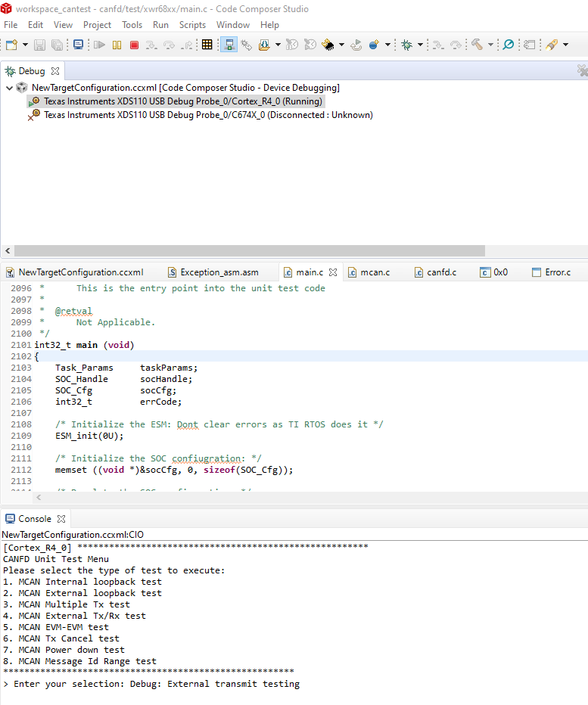The height and width of the screenshot is (705, 588).
Task: Click the Load Program icon
Action: pyautogui.click(x=264, y=45)
